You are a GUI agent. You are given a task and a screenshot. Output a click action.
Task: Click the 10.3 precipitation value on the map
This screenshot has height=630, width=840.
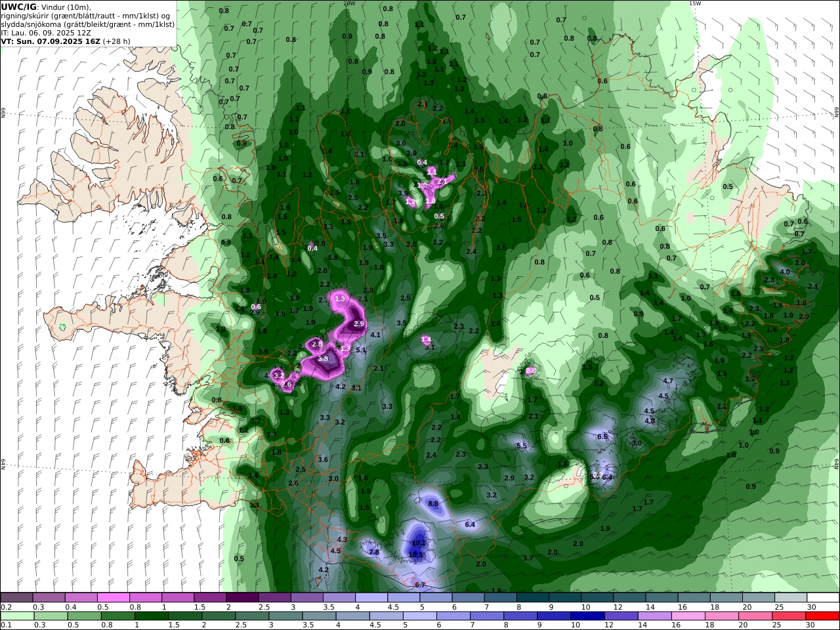(x=415, y=555)
